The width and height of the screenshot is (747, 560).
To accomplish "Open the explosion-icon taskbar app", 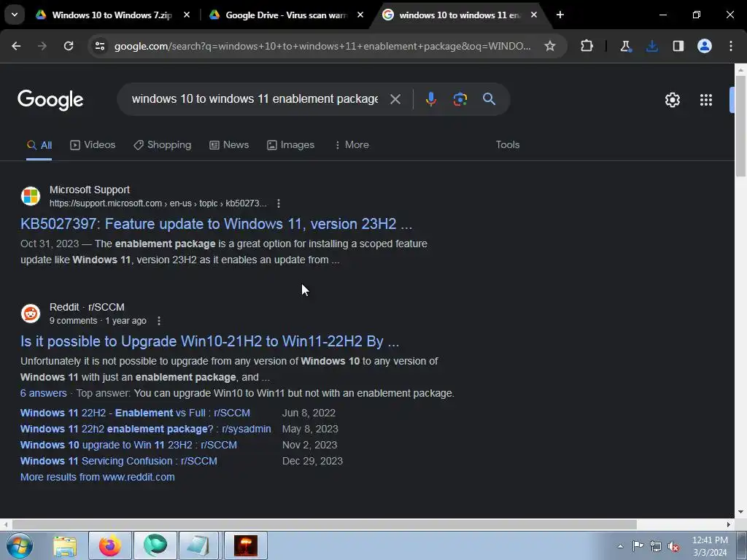I will coord(245,545).
